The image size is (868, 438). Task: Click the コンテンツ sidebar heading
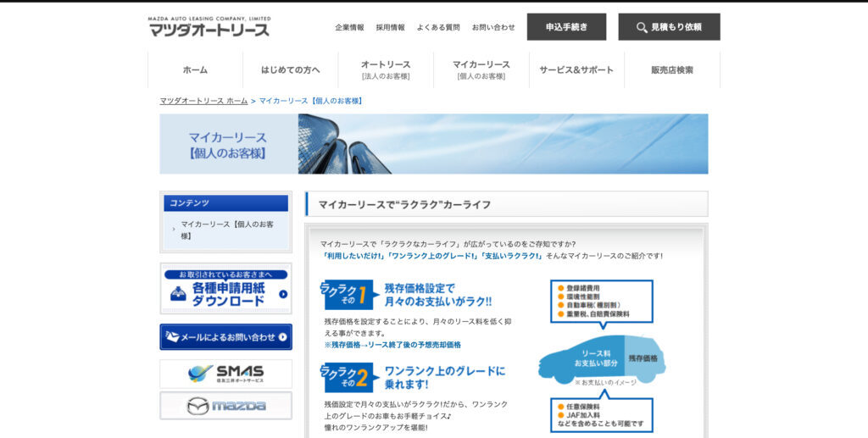pyautogui.click(x=225, y=203)
